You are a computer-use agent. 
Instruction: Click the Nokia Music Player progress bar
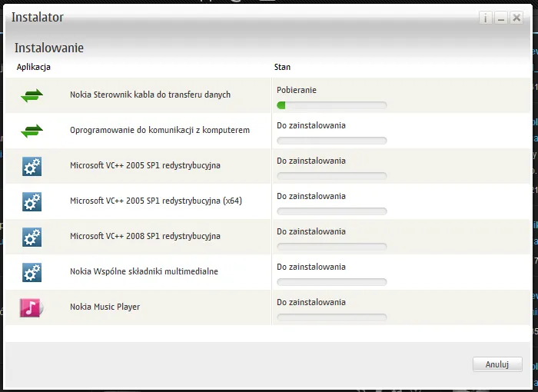coord(332,317)
